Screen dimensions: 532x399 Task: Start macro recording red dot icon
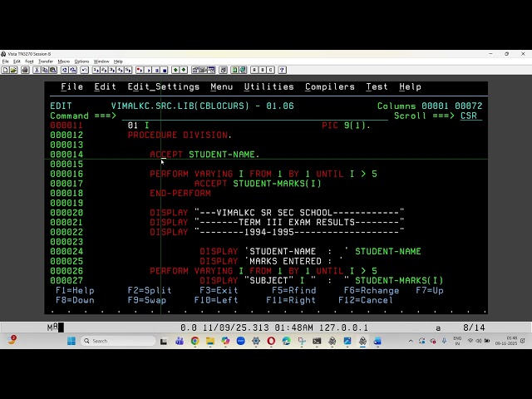(140, 70)
